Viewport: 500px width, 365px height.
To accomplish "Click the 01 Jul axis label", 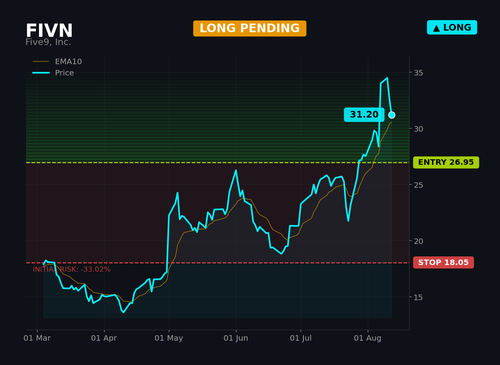I will coord(300,338).
